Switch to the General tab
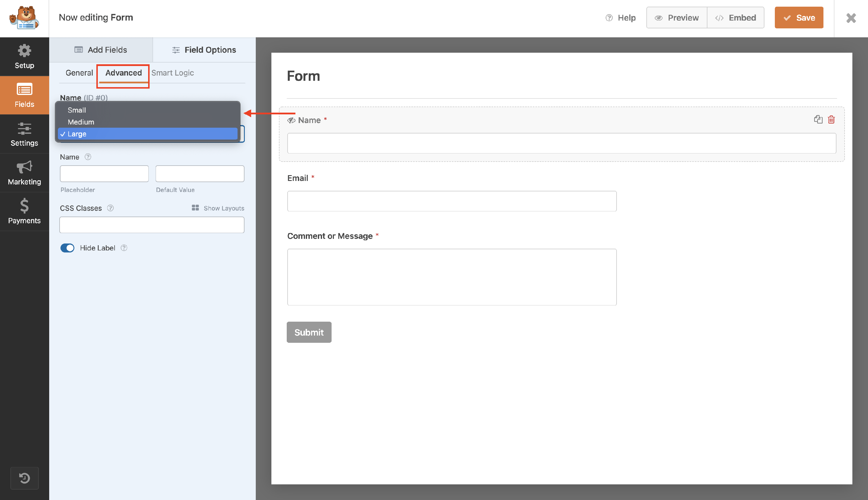Image resolution: width=868 pixels, height=500 pixels. [79, 73]
